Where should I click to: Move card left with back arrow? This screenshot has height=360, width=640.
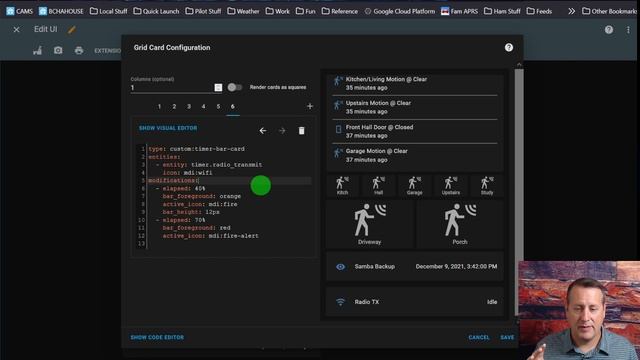click(263, 131)
